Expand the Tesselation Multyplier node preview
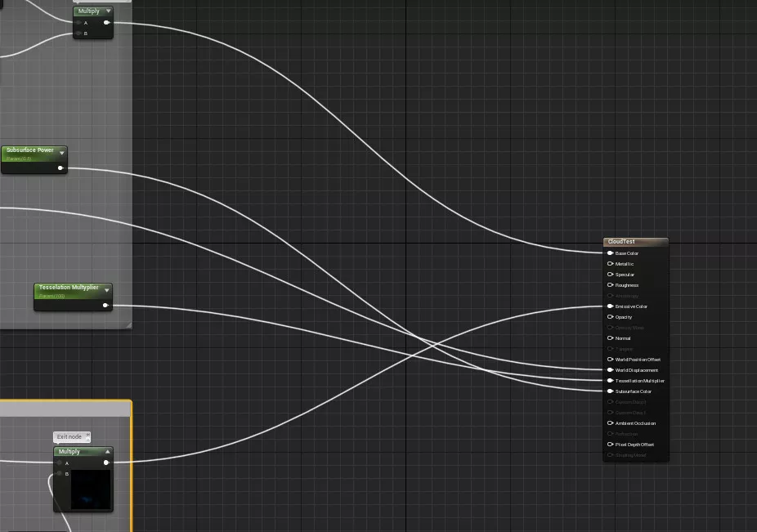Viewport: 757px width, 532px height. (106, 289)
